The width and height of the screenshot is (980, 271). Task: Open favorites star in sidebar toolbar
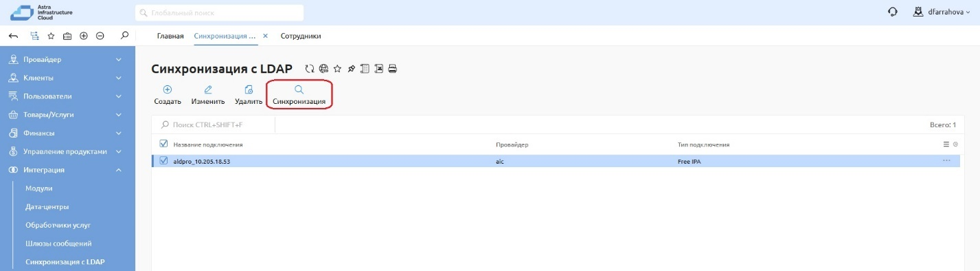(51, 36)
